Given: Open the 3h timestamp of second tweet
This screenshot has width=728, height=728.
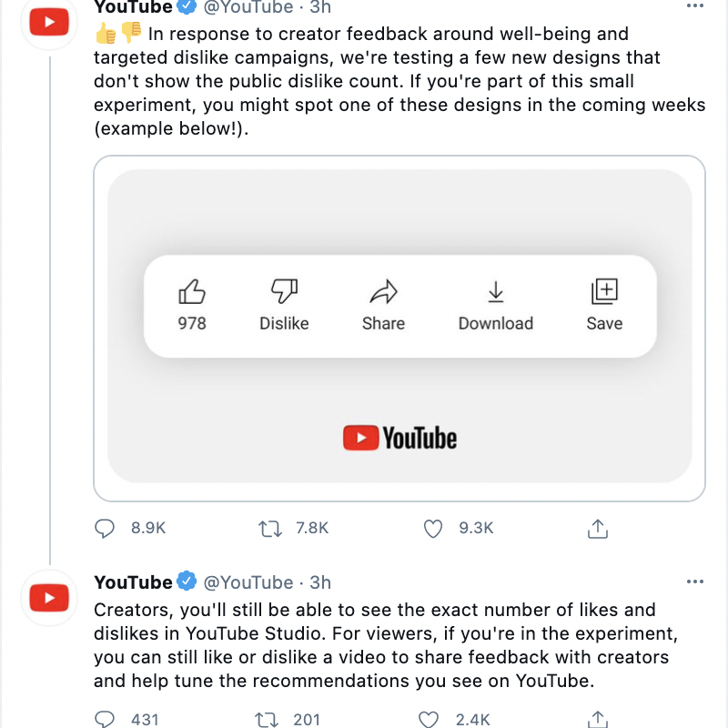Looking at the screenshot, I should [x=320, y=582].
